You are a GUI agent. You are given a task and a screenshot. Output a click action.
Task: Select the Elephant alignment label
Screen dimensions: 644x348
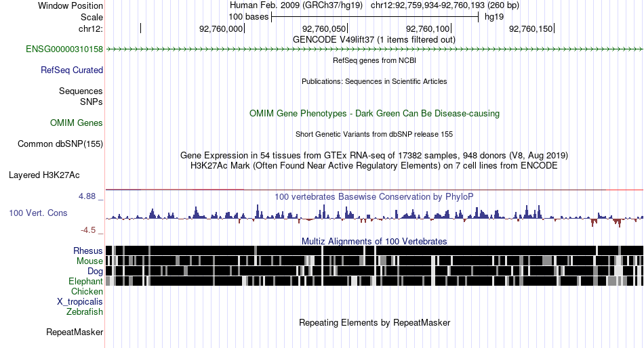(x=85, y=282)
